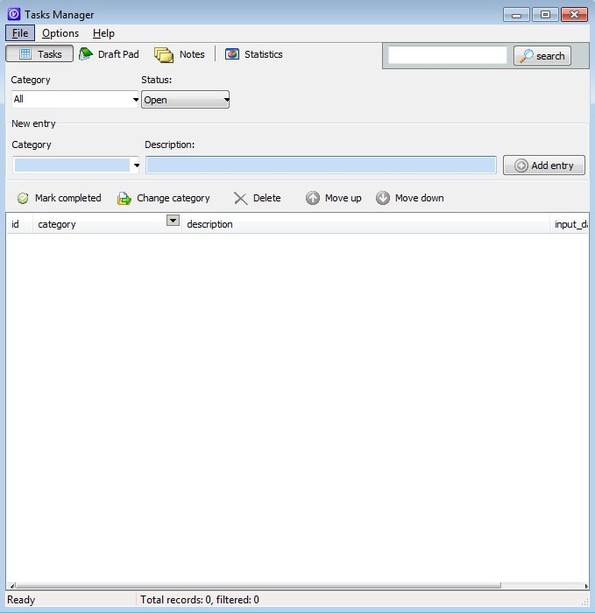This screenshot has height=613, width=595.
Task: Click the green Draft Pad icon
Action: click(x=86, y=54)
